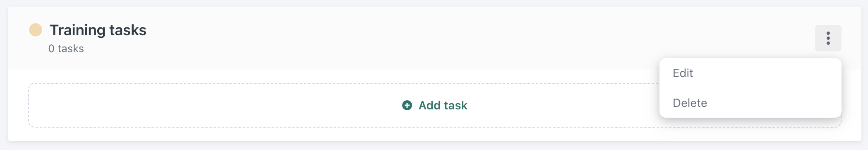
Task: Add a new task to Training tasks
Action: point(435,105)
